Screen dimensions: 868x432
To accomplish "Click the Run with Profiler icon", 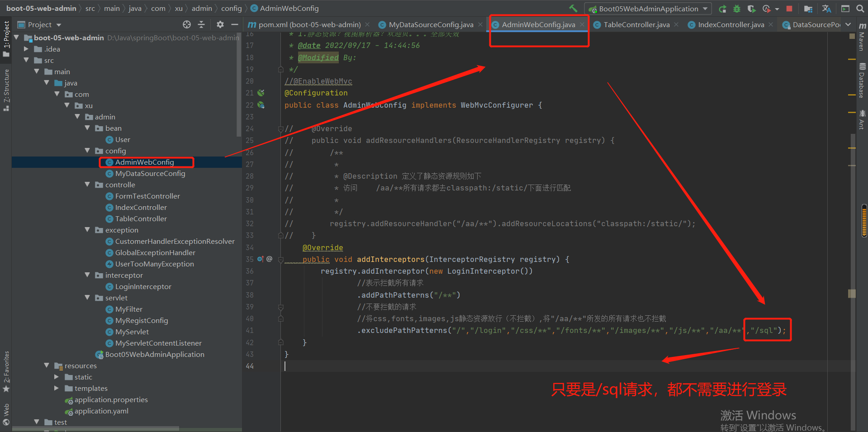I will [766, 9].
